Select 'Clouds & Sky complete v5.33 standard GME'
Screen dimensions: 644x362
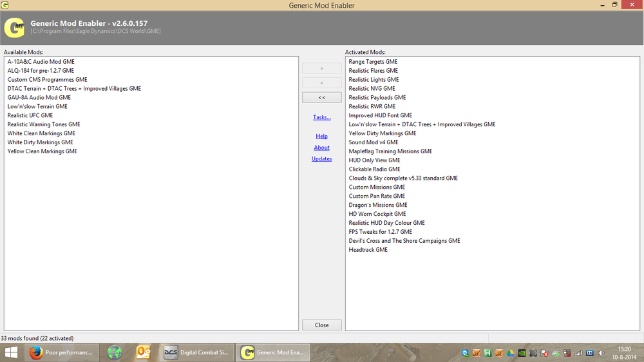[403, 178]
